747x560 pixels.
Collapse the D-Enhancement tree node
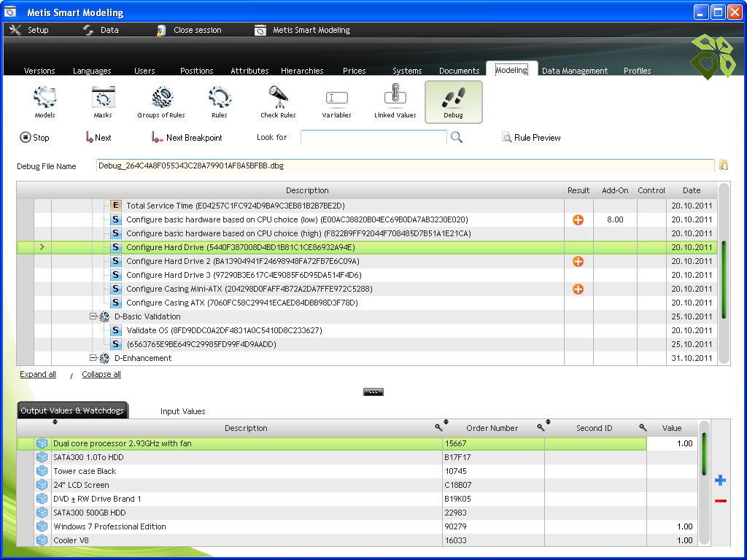click(93, 357)
